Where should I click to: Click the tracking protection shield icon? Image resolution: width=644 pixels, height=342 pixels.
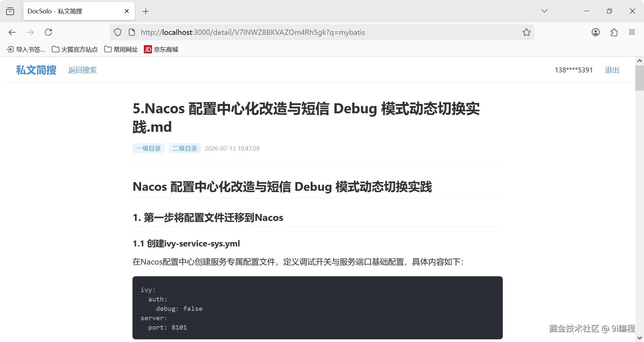tap(118, 32)
